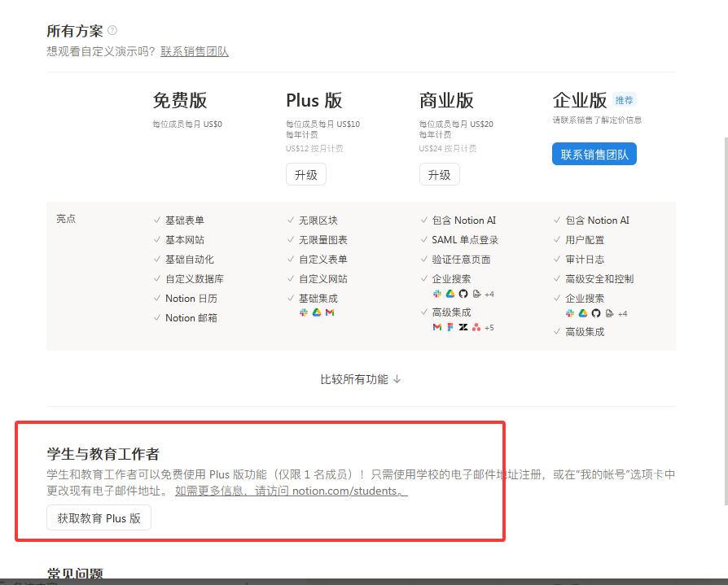Click the 升级 button for 商业版
The image size is (728, 585).
click(439, 174)
